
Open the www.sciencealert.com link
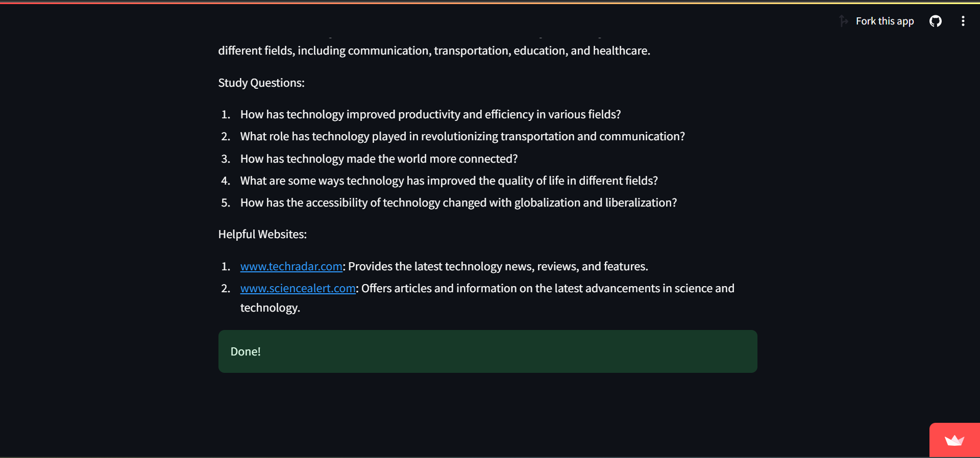click(x=298, y=288)
